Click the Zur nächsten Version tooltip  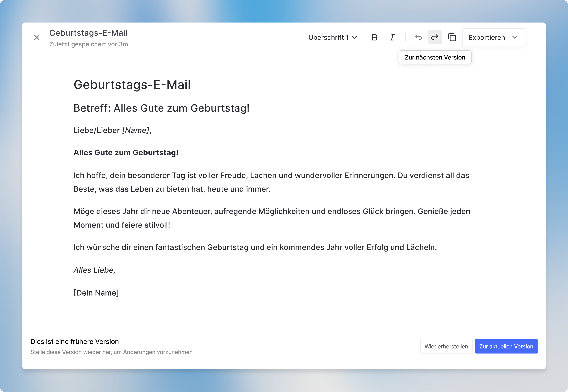click(435, 57)
